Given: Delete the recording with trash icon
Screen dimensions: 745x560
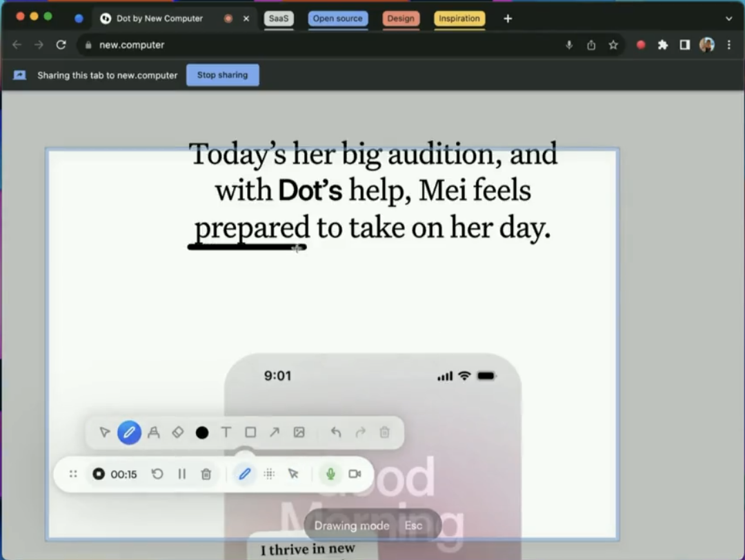Looking at the screenshot, I should [206, 474].
